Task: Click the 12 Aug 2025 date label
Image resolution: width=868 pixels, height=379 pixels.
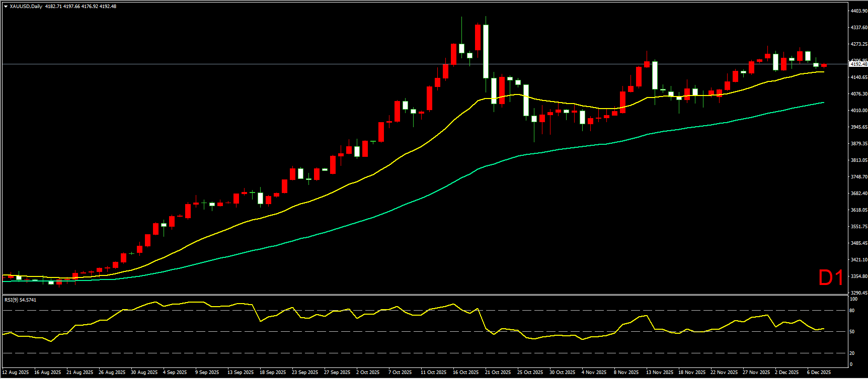Action: click(x=16, y=372)
